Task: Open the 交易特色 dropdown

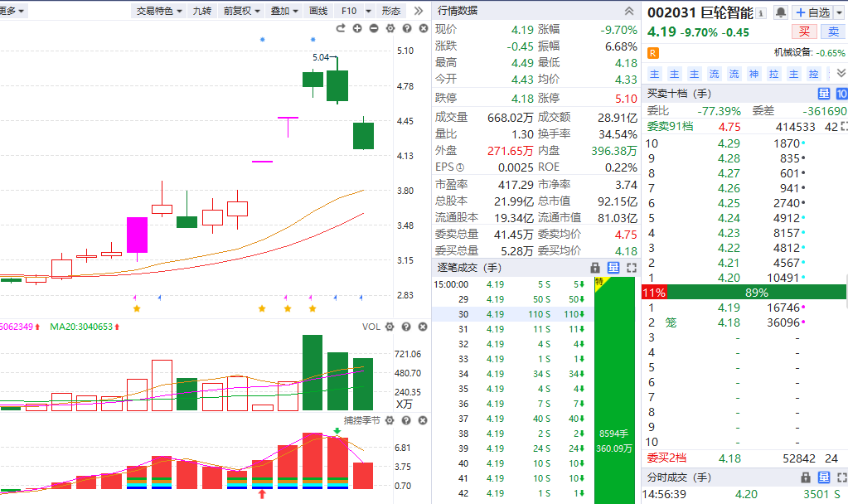Action: [160, 11]
